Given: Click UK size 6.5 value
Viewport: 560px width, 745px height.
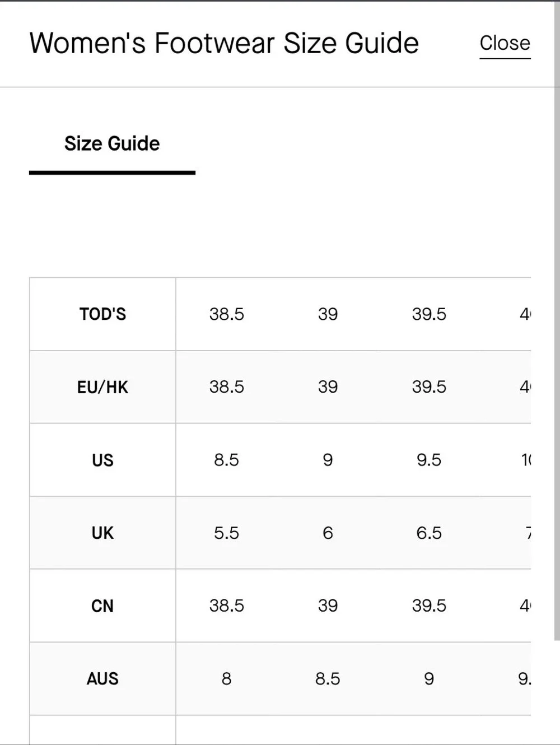Looking at the screenshot, I should pos(429,533).
